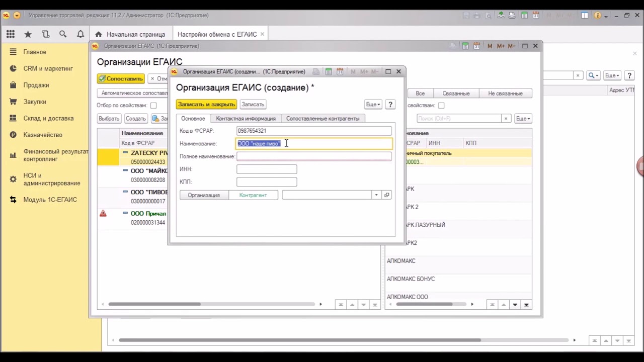This screenshot has width=644, height=362.
Task: Open Продажи section in sidebar
Action: pos(36,85)
